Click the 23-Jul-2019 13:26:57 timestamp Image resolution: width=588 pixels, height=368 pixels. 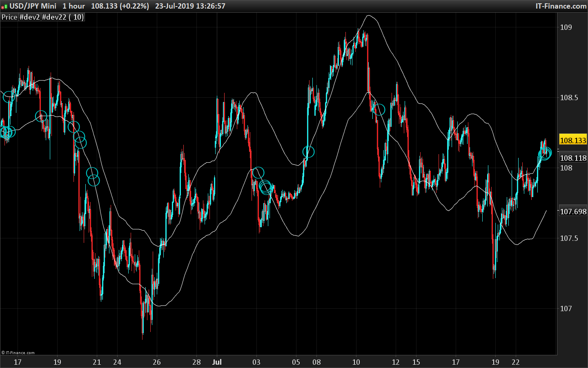tap(190, 6)
